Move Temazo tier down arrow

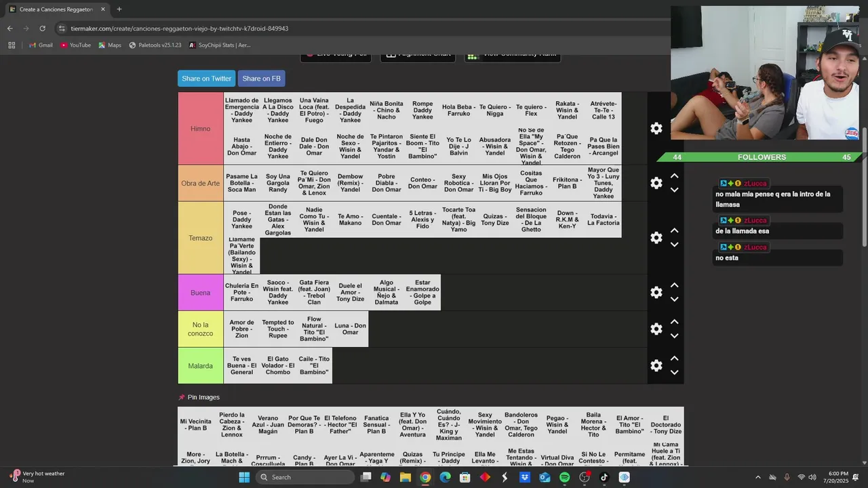pos(674,245)
